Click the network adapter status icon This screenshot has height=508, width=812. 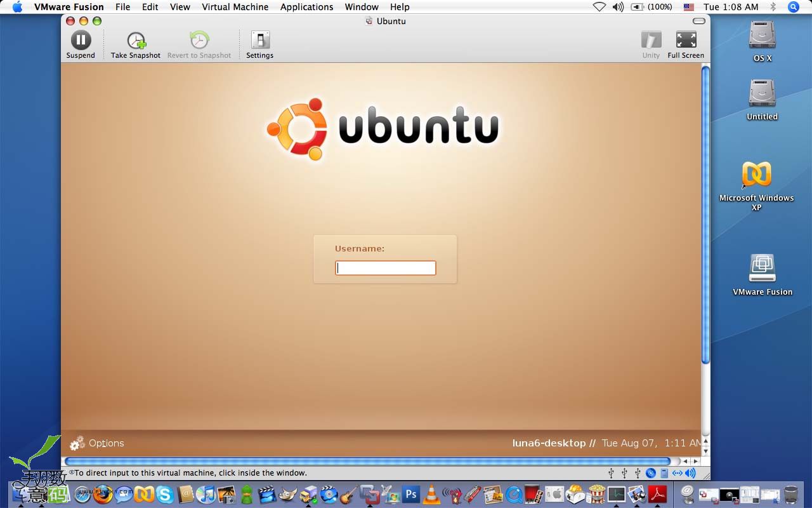click(678, 473)
